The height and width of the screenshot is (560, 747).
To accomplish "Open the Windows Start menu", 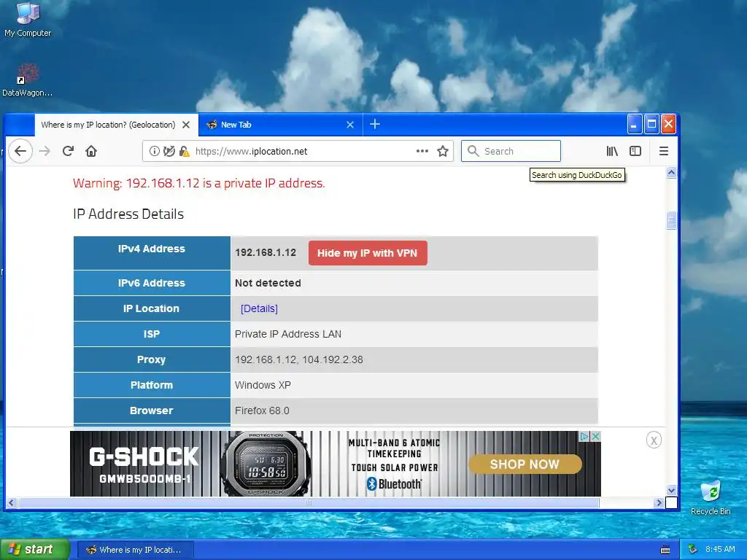I will pos(34,550).
